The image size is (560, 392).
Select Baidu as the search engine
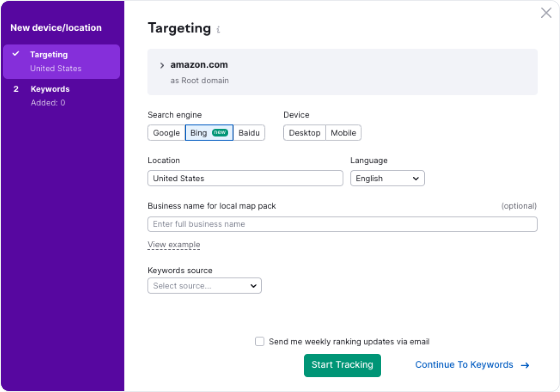pos(249,133)
